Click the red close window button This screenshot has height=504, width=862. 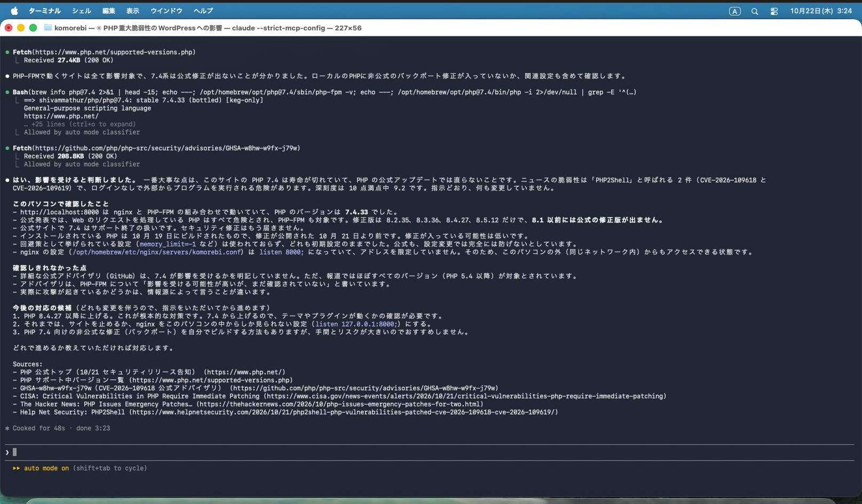coord(9,28)
